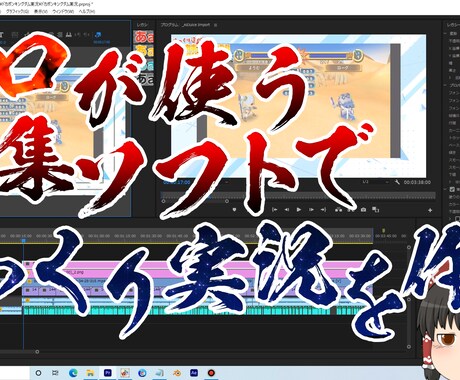Viewport: 460px width, 380px height.
Task: Click the timeline playhead marker
Action: tap(23, 240)
